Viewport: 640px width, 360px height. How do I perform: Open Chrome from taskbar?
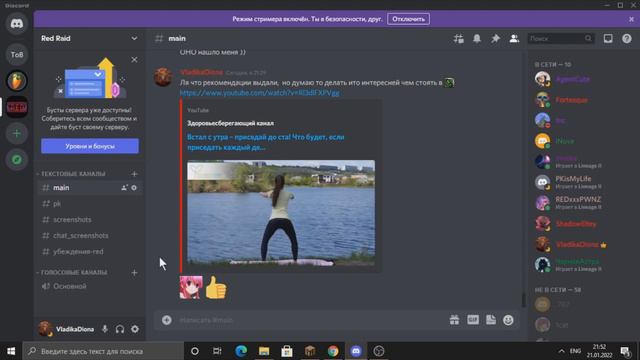click(x=333, y=351)
